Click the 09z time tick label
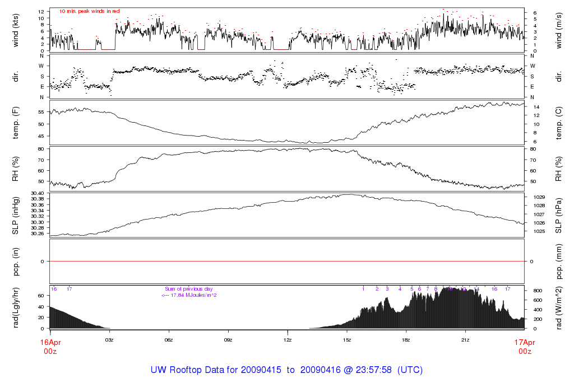The image size is (574, 392). tap(228, 339)
